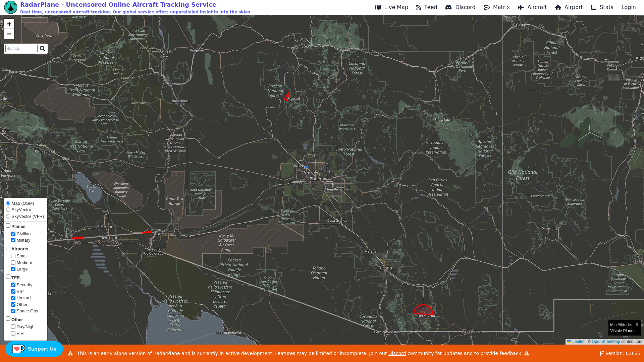644x362 pixels.
Task: Toggle the TFR group checkbox
Action: (8, 277)
